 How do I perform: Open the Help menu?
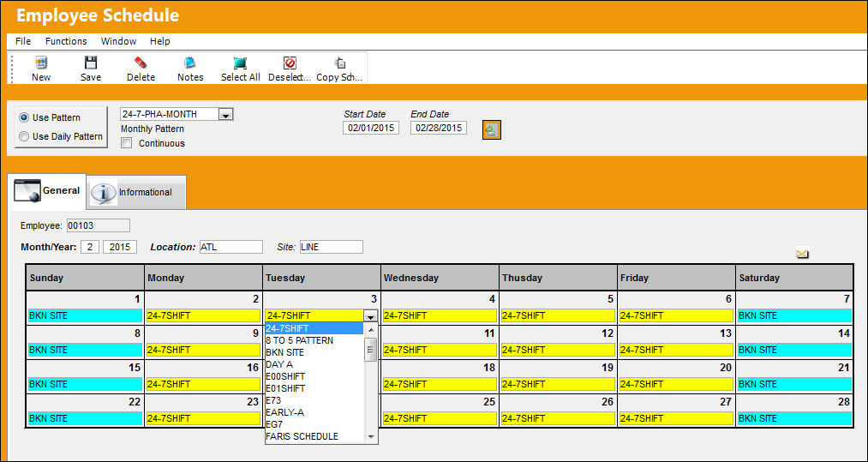click(x=160, y=41)
